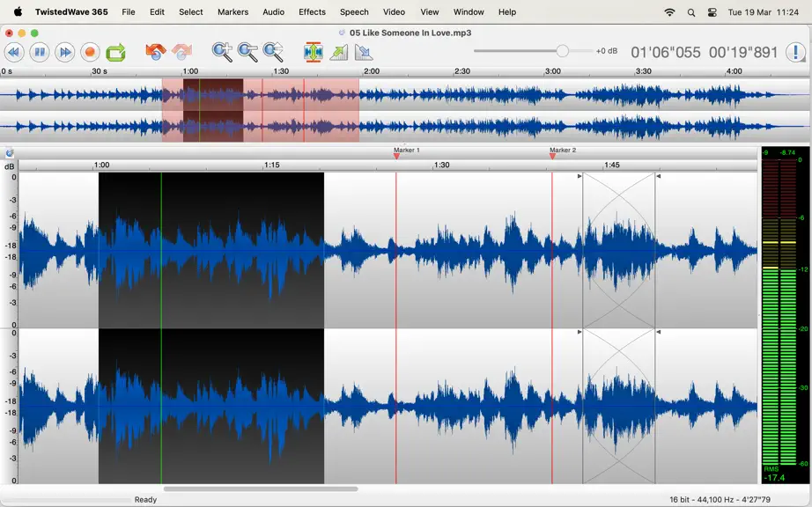Open the Markers menu

click(x=233, y=11)
